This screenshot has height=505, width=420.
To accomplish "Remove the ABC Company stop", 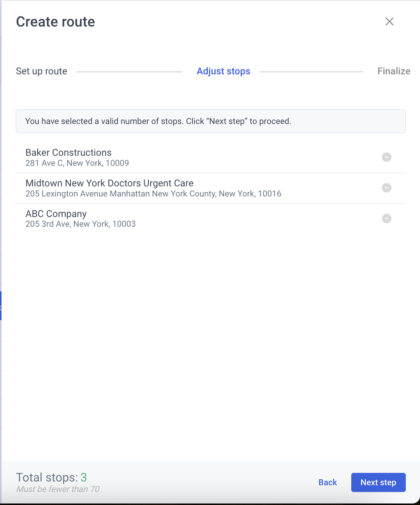I will pyautogui.click(x=386, y=219).
